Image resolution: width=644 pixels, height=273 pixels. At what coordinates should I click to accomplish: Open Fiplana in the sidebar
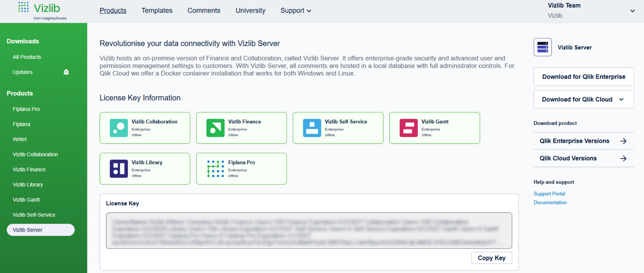coord(21,124)
